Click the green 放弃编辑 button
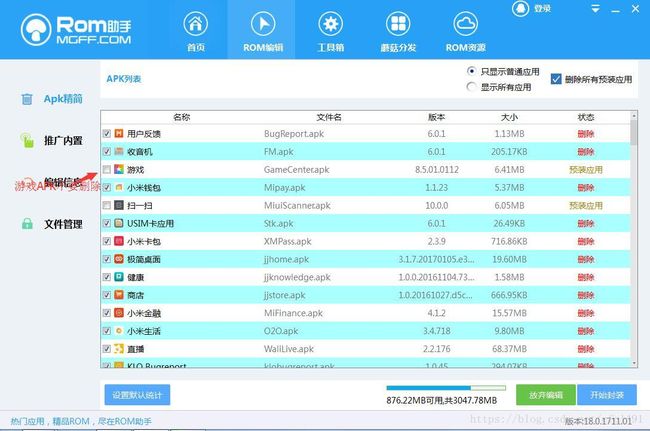This screenshot has width=650, height=431. point(546,395)
